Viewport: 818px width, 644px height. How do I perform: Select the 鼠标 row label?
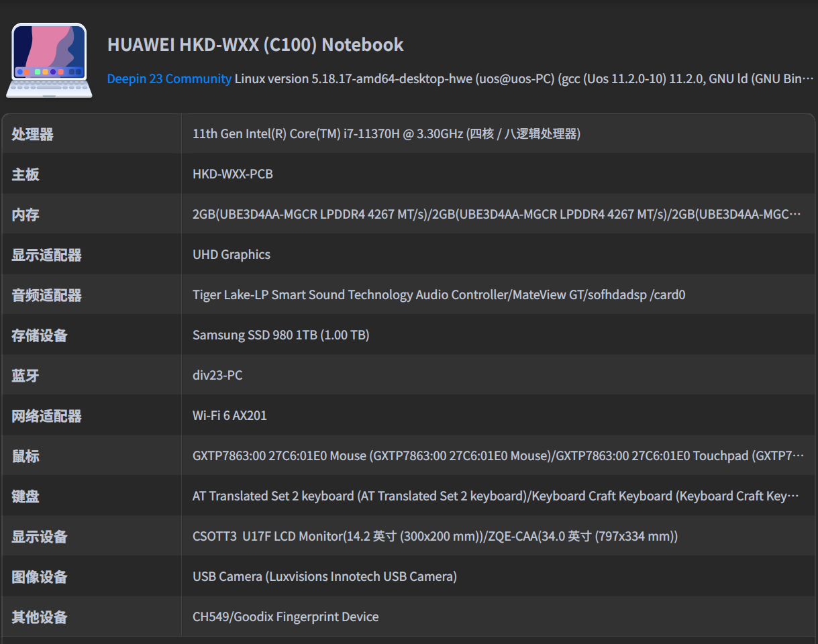coord(25,456)
